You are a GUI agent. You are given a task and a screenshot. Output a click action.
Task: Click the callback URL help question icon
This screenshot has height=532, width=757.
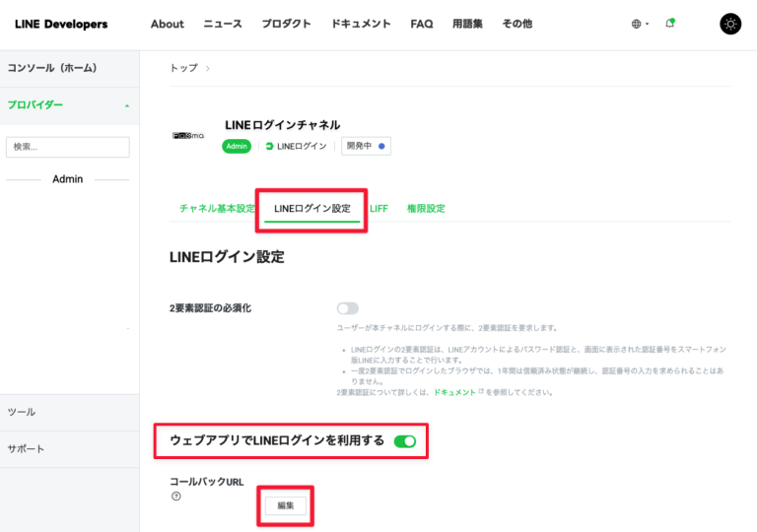(x=175, y=497)
